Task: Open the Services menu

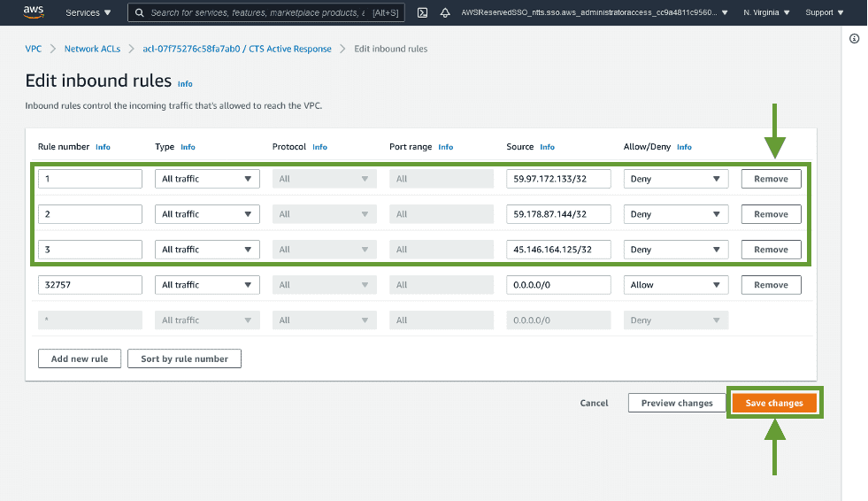Action: point(88,12)
